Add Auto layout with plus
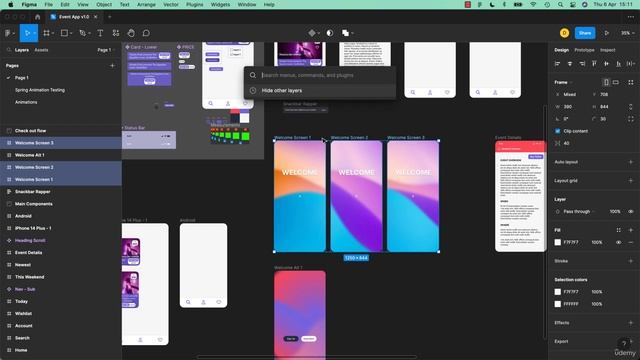 (x=631, y=162)
